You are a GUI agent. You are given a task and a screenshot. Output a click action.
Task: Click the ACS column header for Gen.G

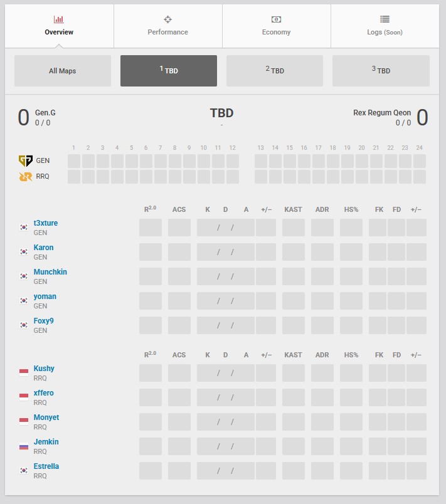[x=179, y=209]
